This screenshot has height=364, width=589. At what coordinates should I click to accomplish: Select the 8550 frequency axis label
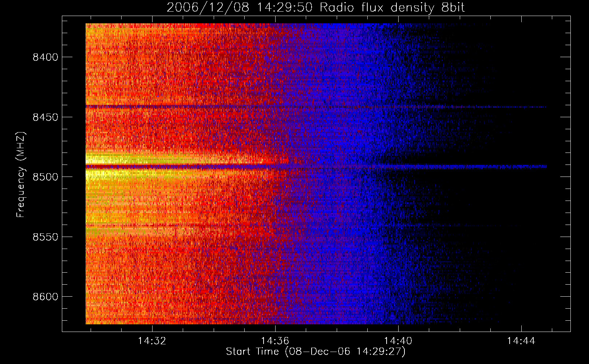point(46,237)
